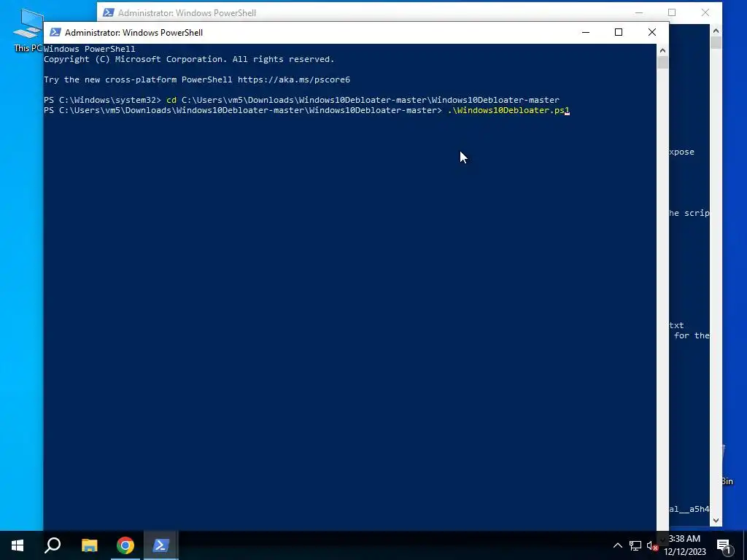This screenshot has height=560, width=747.
Task: Click the background window's title bar text
Action: [187, 13]
